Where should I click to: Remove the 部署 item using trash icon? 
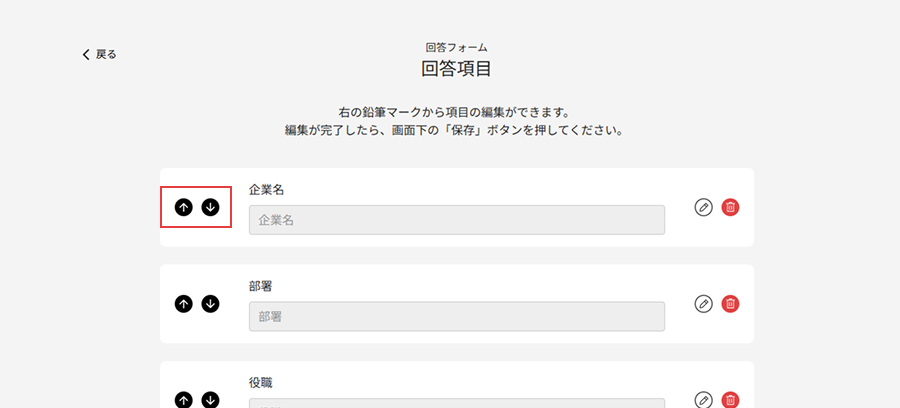pyautogui.click(x=731, y=303)
